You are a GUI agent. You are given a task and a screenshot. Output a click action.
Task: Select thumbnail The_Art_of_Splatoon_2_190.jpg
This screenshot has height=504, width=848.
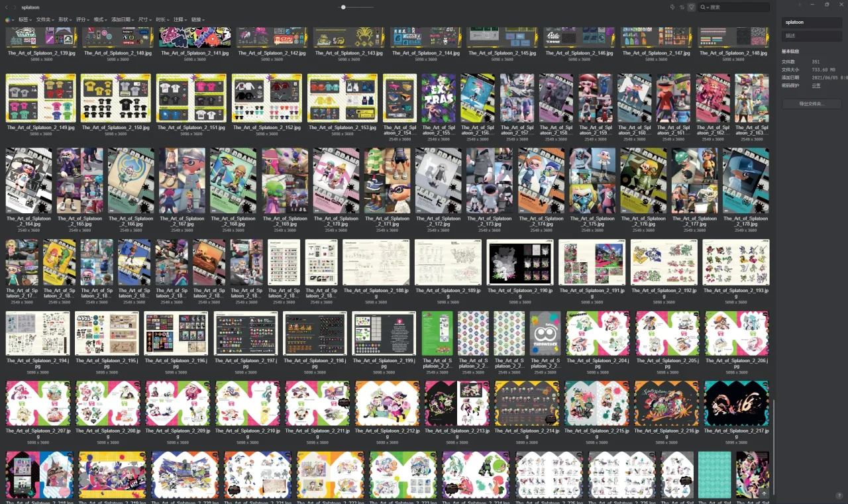pyautogui.click(x=520, y=262)
